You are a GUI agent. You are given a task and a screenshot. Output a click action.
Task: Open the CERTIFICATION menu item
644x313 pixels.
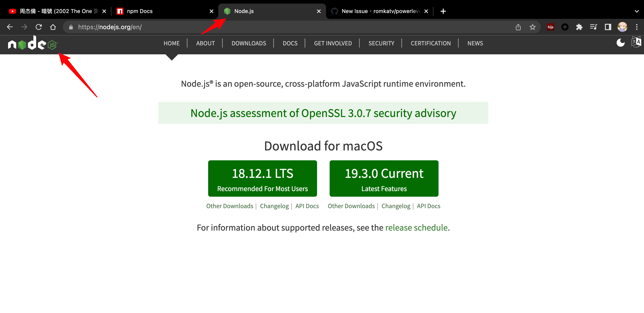click(430, 43)
